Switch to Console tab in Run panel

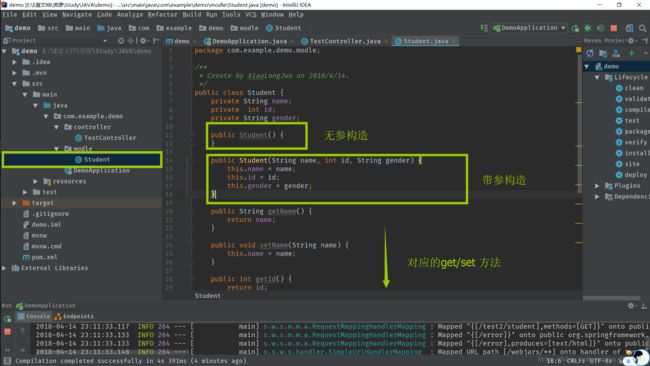[34, 316]
